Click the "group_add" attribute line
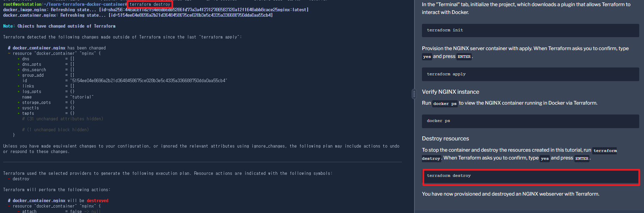 pos(46,75)
